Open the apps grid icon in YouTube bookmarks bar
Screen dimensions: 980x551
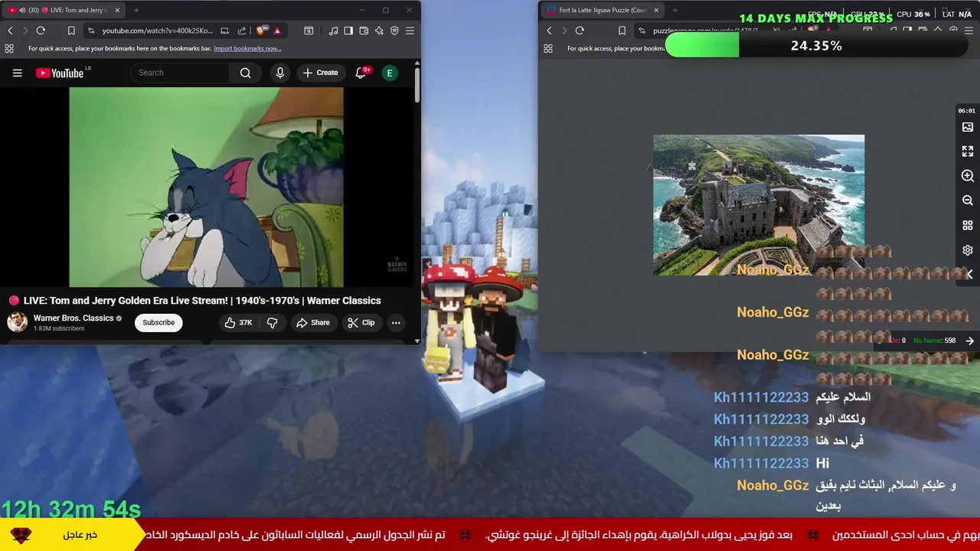(9, 48)
